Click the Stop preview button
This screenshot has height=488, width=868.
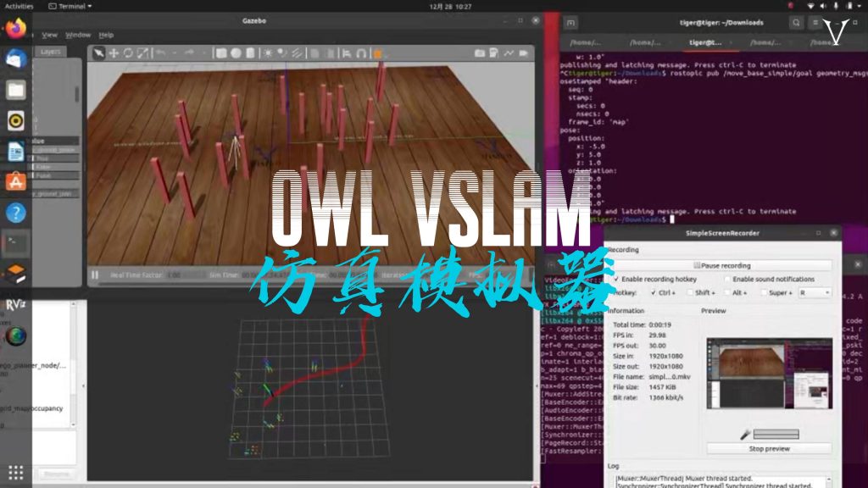pos(770,448)
